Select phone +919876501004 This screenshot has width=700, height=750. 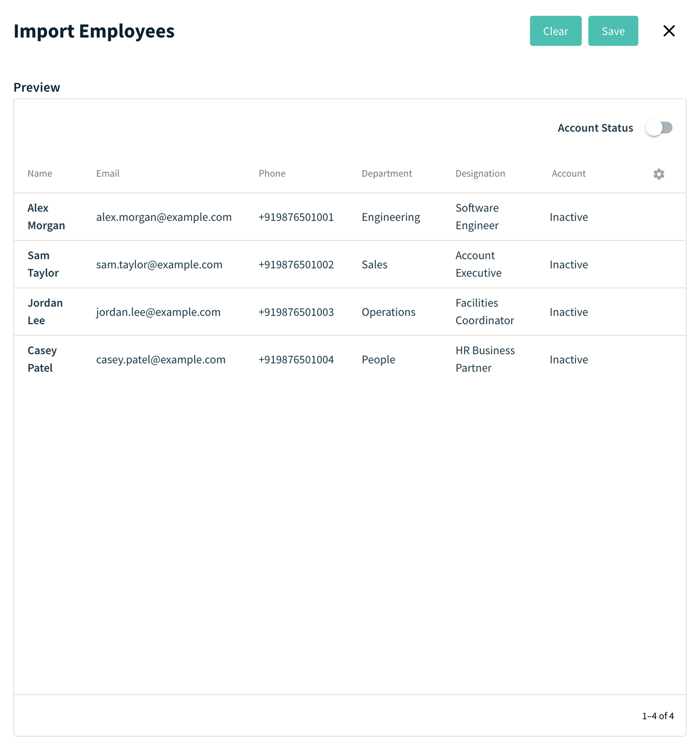point(296,360)
